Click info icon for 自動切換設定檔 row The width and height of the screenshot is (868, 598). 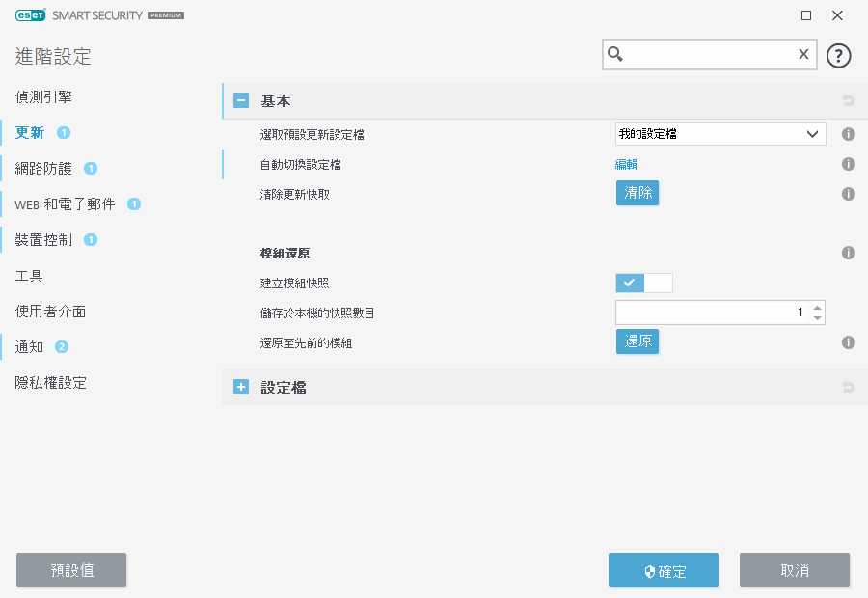849,165
